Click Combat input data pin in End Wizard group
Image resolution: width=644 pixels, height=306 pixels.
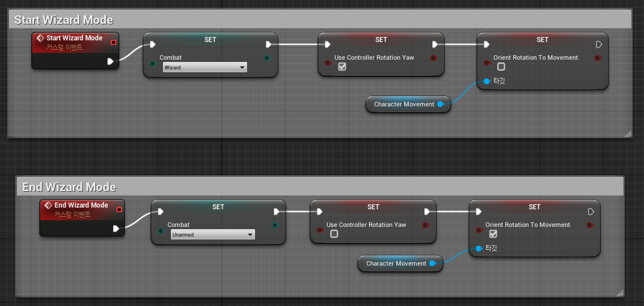[161, 230]
